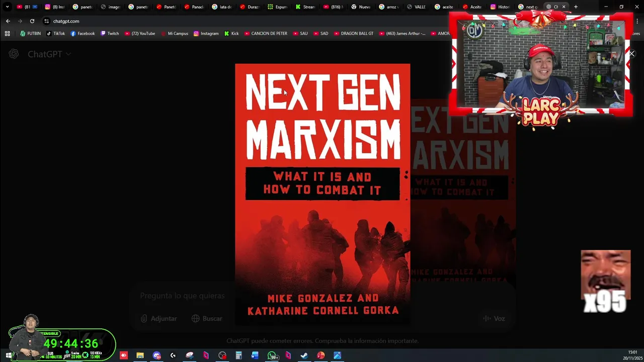Switch to the 'arroz' tab
This screenshot has height=362, width=644.
(388, 7)
